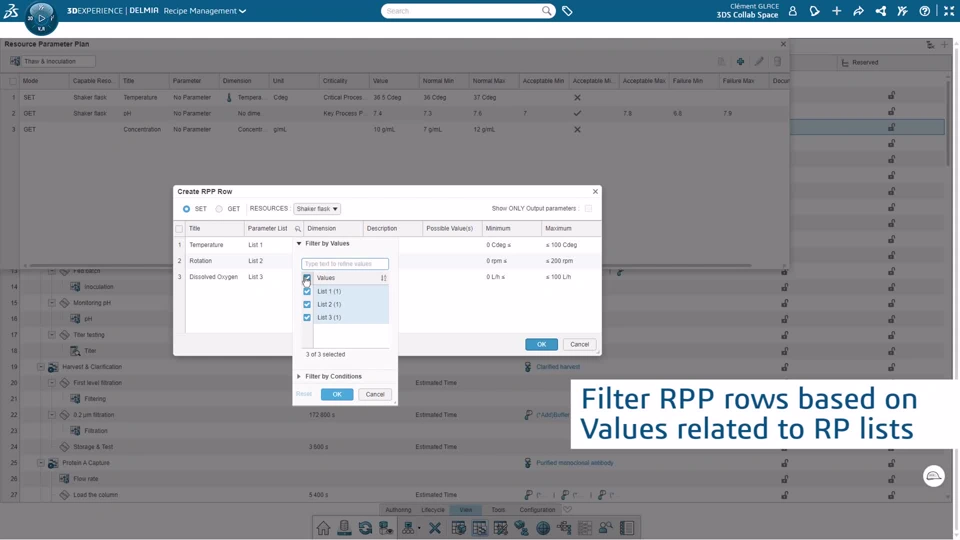Open the user profile icon
Screen dimensions: 960x540
click(x=792, y=11)
